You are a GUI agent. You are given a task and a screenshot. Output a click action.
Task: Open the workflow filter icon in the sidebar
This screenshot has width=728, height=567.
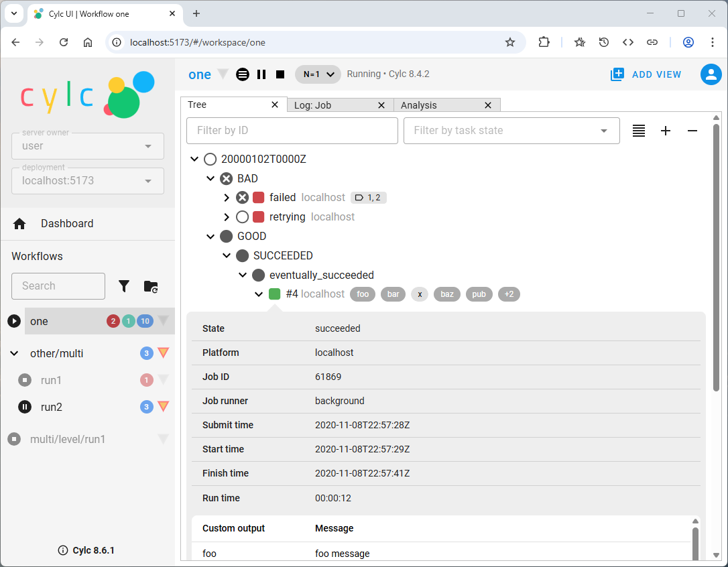tap(124, 286)
